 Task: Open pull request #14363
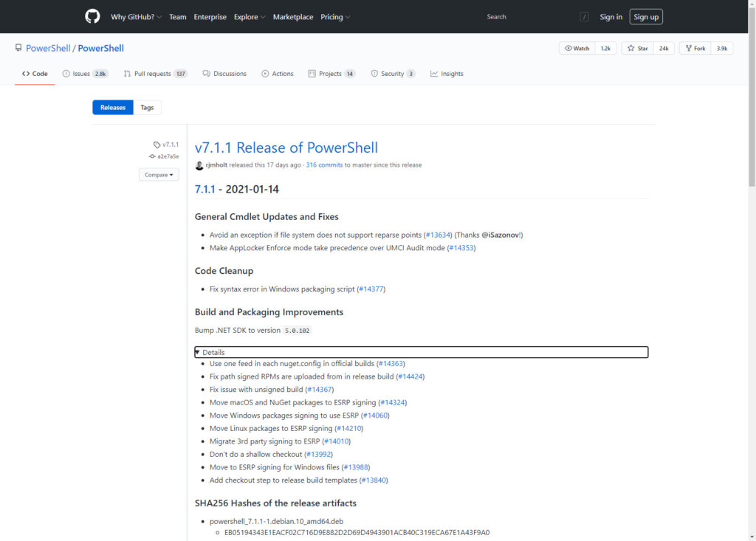click(x=391, y=364)
